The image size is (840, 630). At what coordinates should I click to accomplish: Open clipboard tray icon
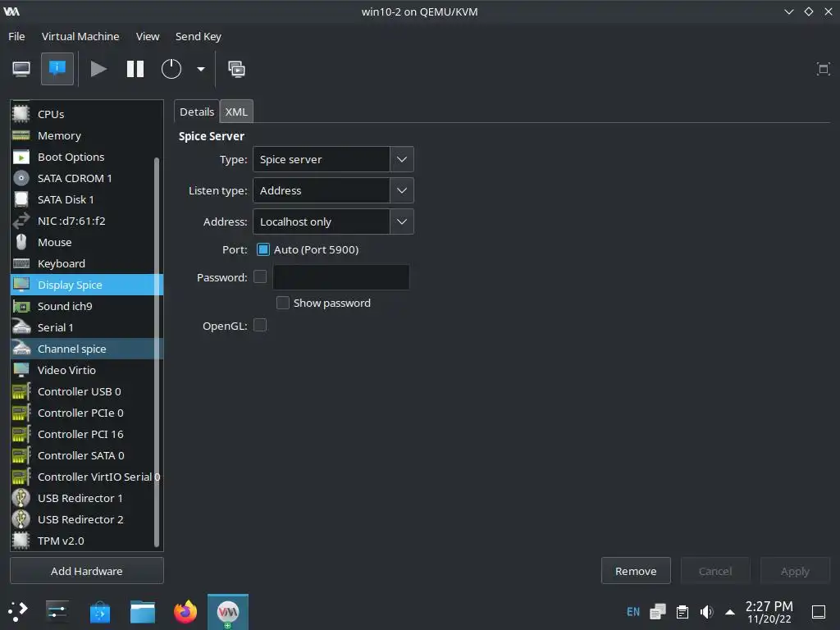point(682,612)
